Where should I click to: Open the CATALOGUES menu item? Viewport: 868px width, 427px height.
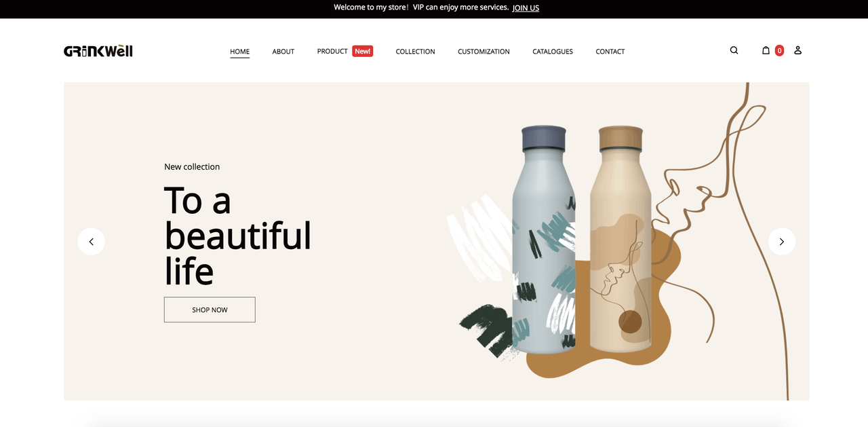[x=553, y=52]
